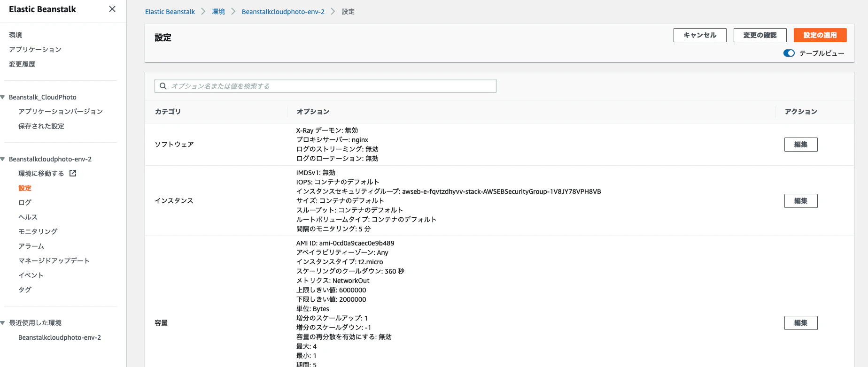Click the アクション column header

801,112
